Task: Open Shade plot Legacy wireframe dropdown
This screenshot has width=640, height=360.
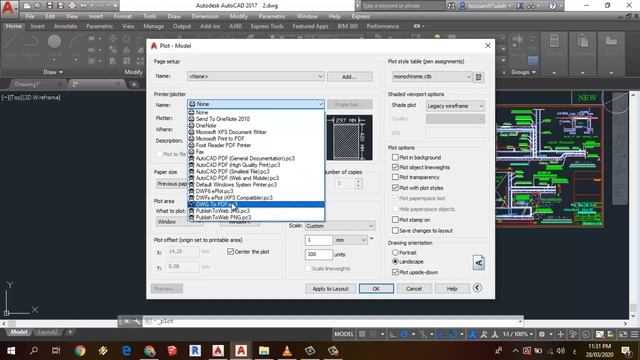Action: pos(455,106)
